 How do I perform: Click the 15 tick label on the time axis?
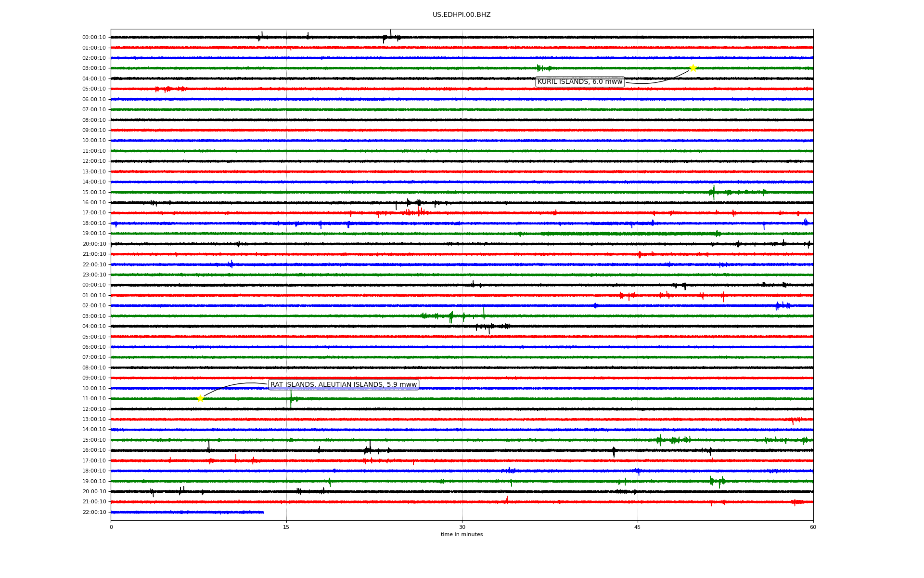(x=286, y=527)
